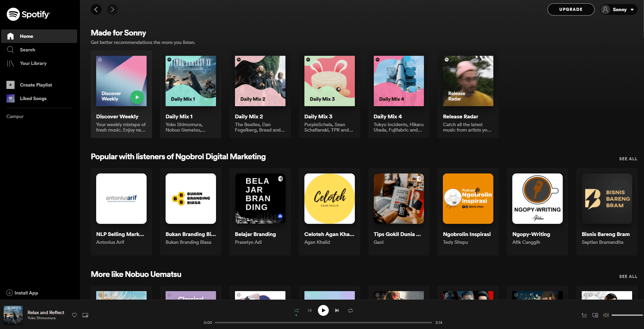
Task: Open the Campur playlist
Action: 15,116
